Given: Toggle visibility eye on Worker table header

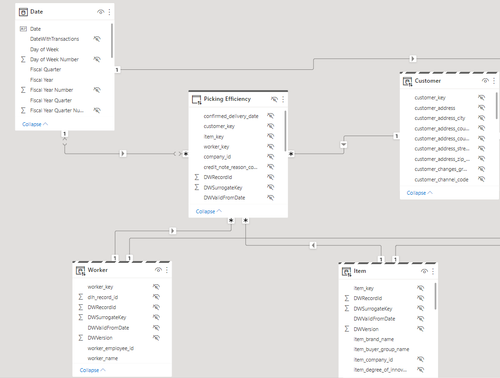Looking at the screenshot, I should click(x=158, y=270).
